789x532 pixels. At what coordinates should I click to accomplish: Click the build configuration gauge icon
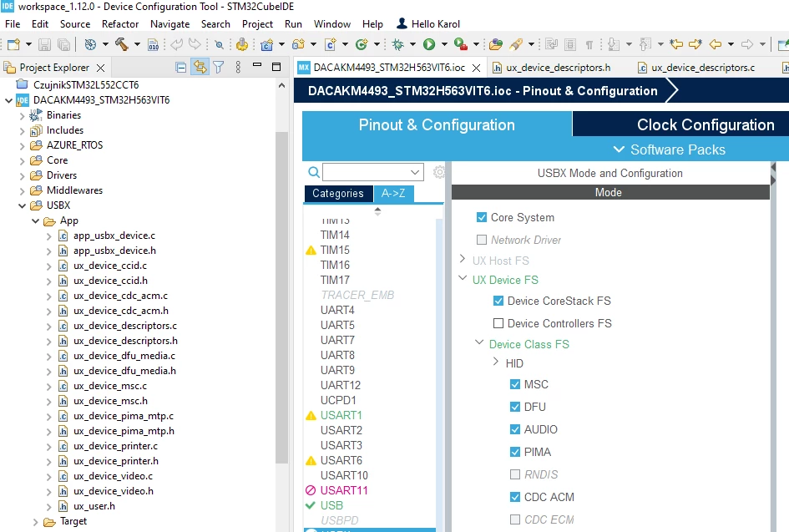[x=90, y=44]
